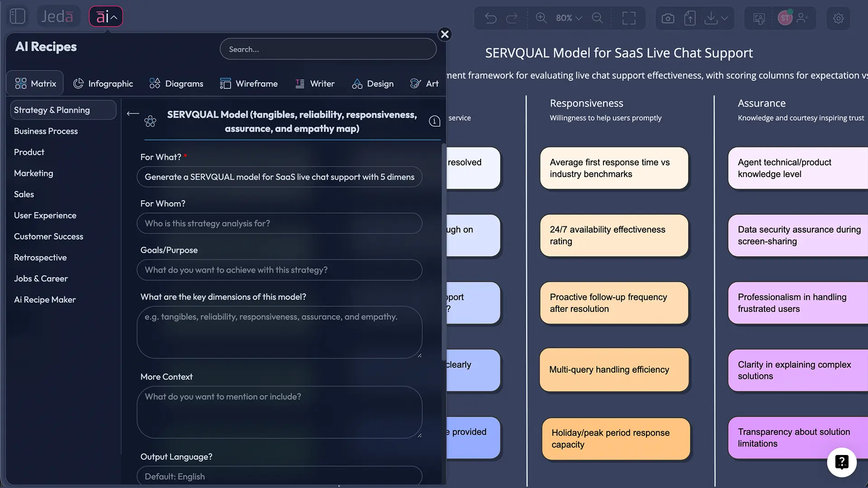Viewport: 868px width, 488px height.
Task: Start a presentation with the presenter icon
Action: pos(759,19)
